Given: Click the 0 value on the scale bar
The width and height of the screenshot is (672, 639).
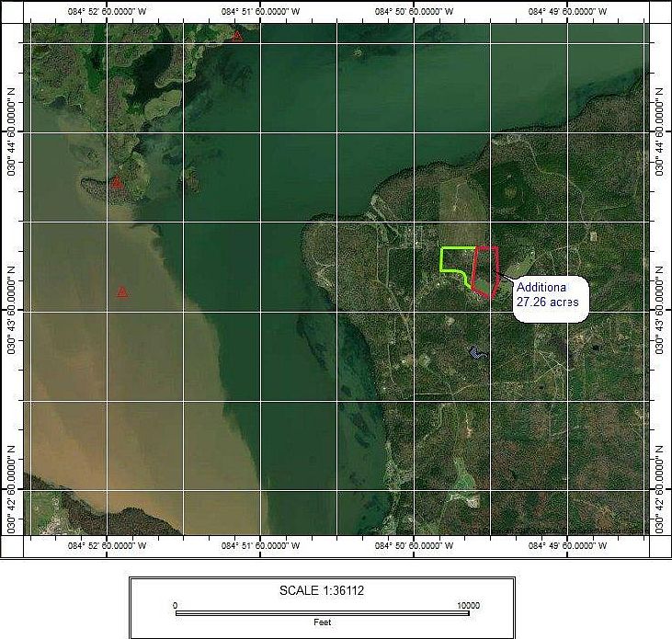Looking at the screenshot, I should click(x=175, y=605).
